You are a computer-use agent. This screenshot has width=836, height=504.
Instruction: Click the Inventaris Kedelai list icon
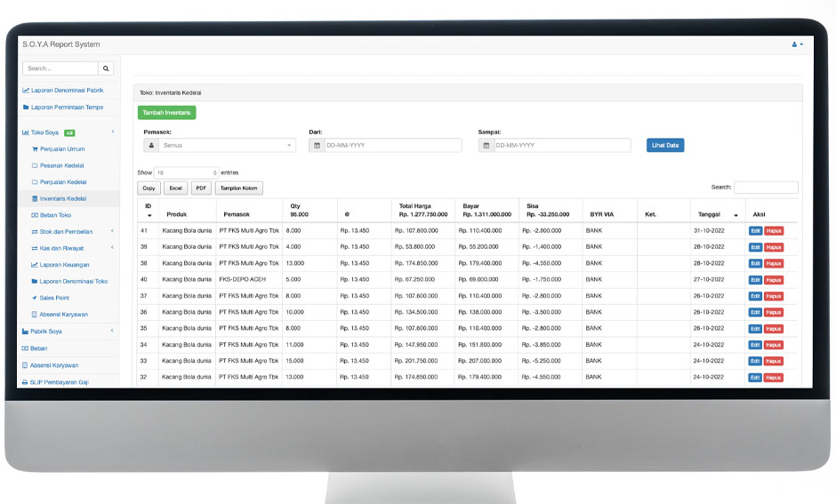point(36,199)
